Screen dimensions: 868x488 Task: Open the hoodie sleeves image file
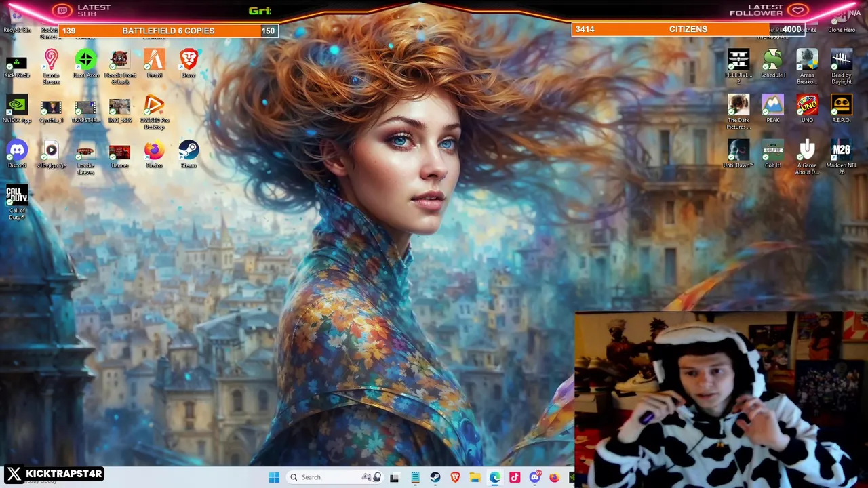[85, 159]
